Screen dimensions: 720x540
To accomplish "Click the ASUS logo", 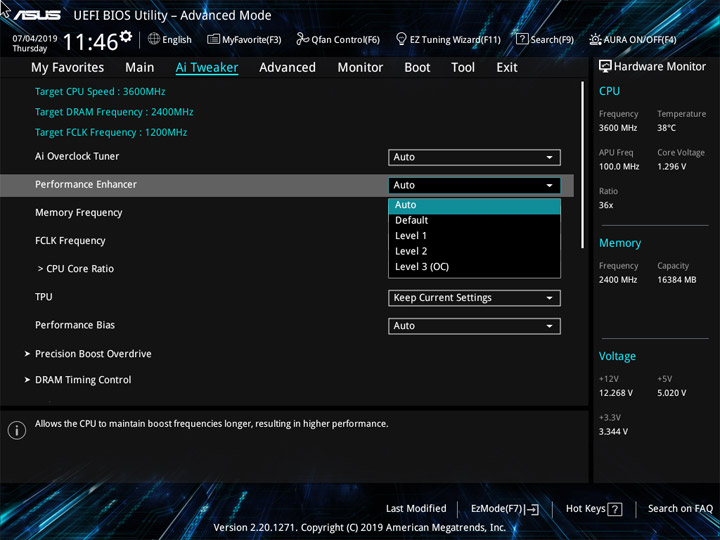I will click(37, 15).
